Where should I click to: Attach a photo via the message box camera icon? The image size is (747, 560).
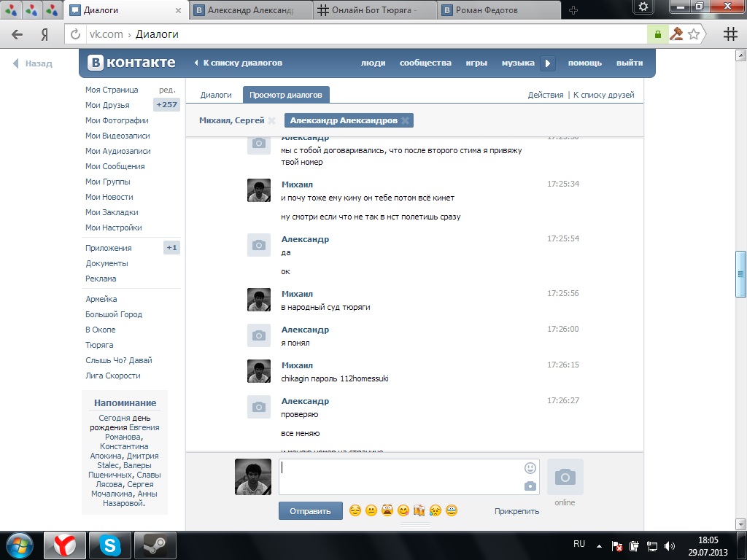tap(530, 486)
